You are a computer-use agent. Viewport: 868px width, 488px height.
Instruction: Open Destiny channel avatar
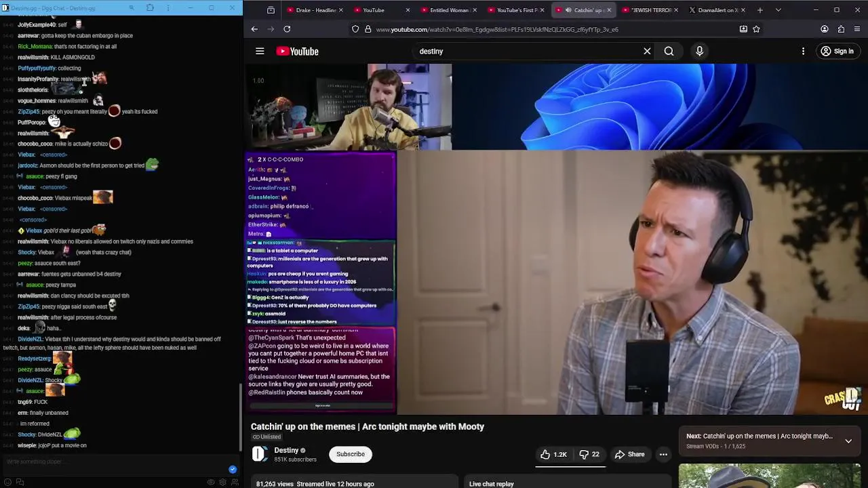[x=260, y=454]
